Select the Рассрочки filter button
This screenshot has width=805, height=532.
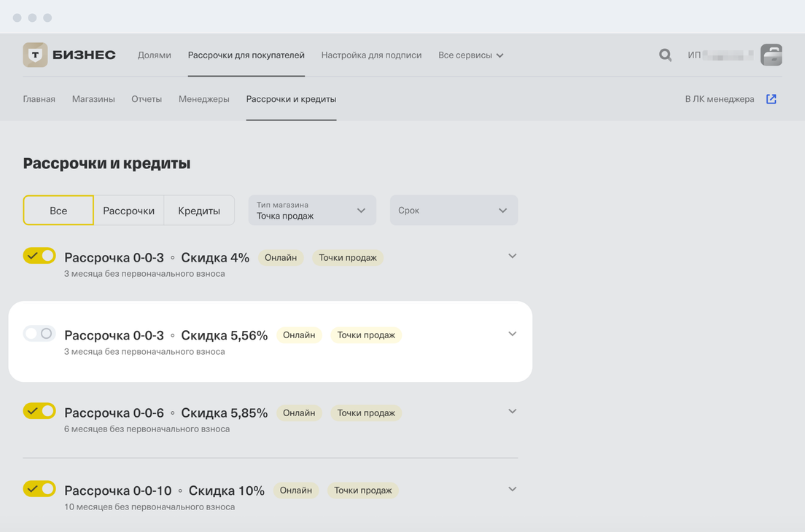pyautogui.click(x=128, y=211)
